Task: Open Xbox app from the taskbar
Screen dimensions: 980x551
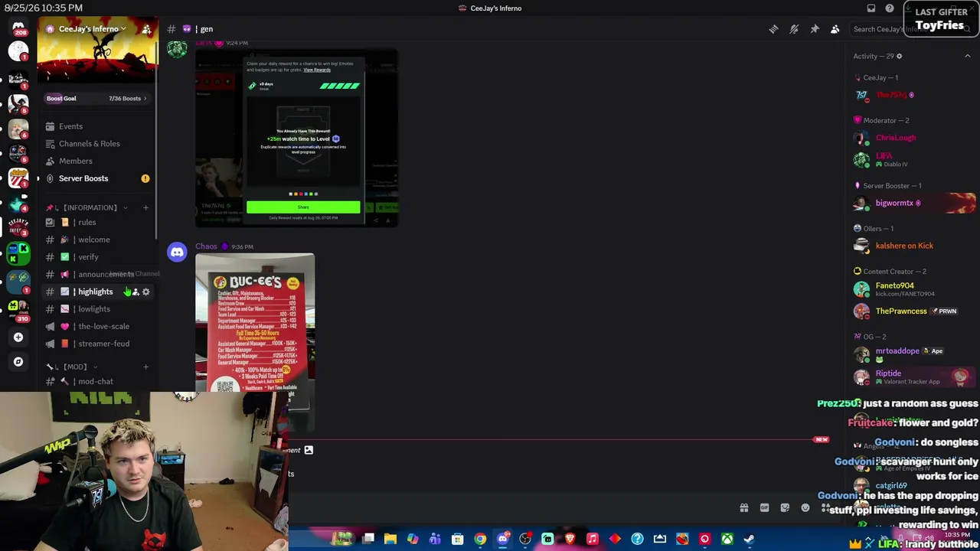Action: click(x=727, y=540)
